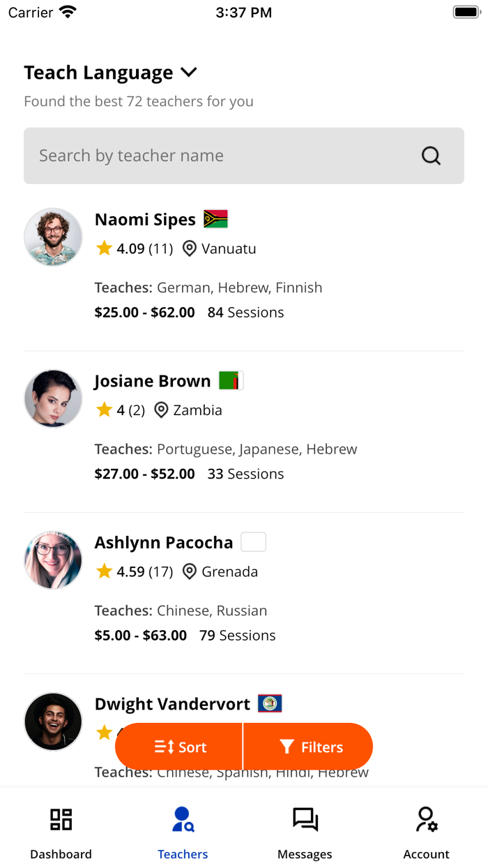Select teacher Naomi Sipes
This screenshot has height=868, width=488.
click(145, 218)
